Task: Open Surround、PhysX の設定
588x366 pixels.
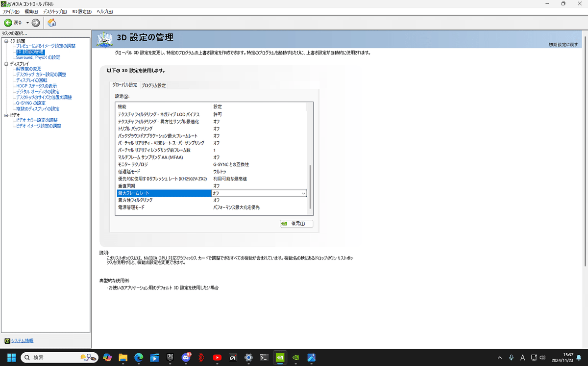Action: (x=38, y=57)
